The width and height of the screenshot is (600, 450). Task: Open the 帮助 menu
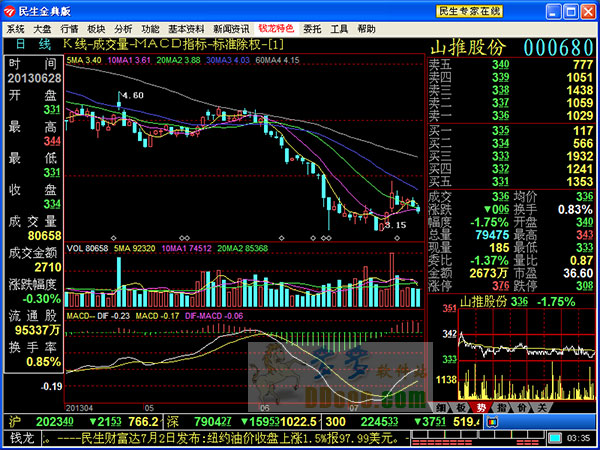click(367, 29)
